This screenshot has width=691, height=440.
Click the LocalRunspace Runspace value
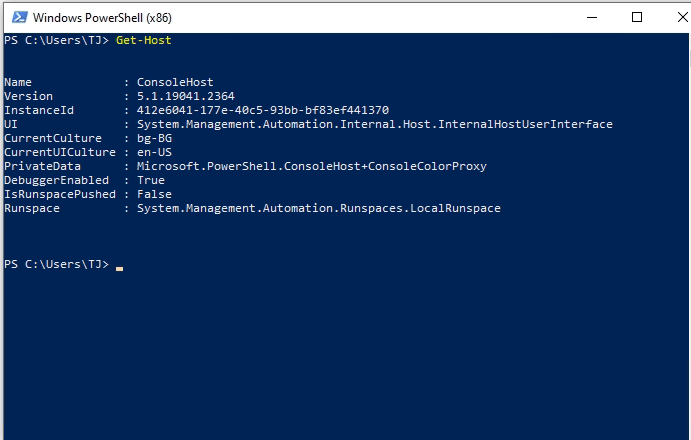point(319,208)
